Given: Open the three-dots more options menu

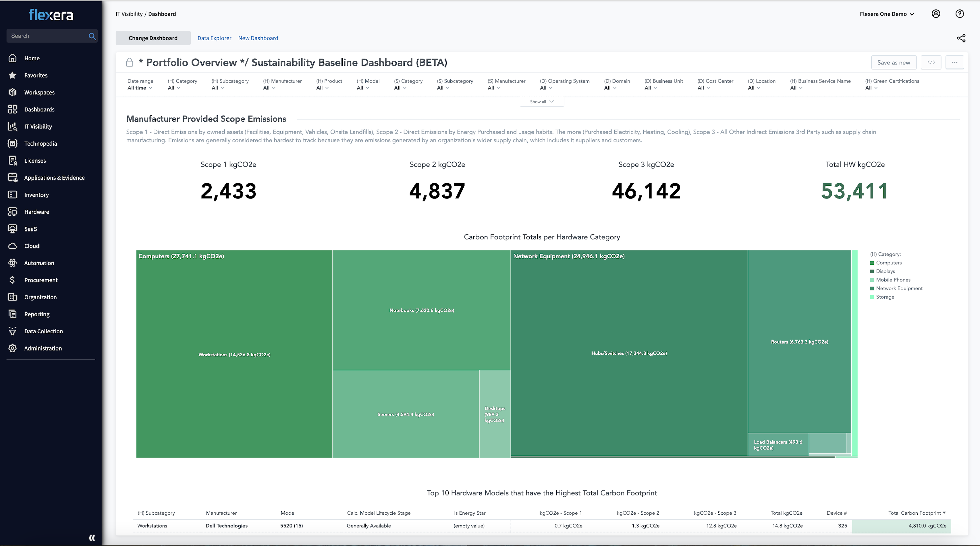Looking at the screenshot, I should (954, 62).
